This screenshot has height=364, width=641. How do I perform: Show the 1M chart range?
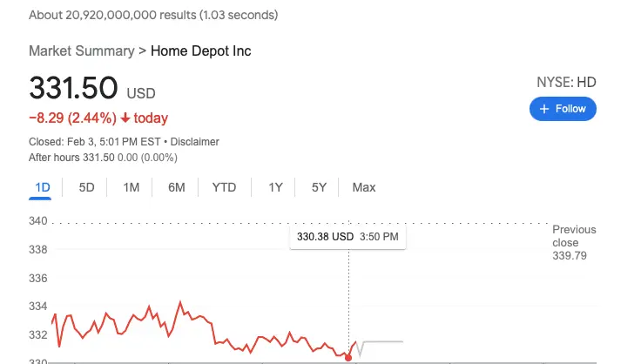pyautogui.click(x=132, y=187)
